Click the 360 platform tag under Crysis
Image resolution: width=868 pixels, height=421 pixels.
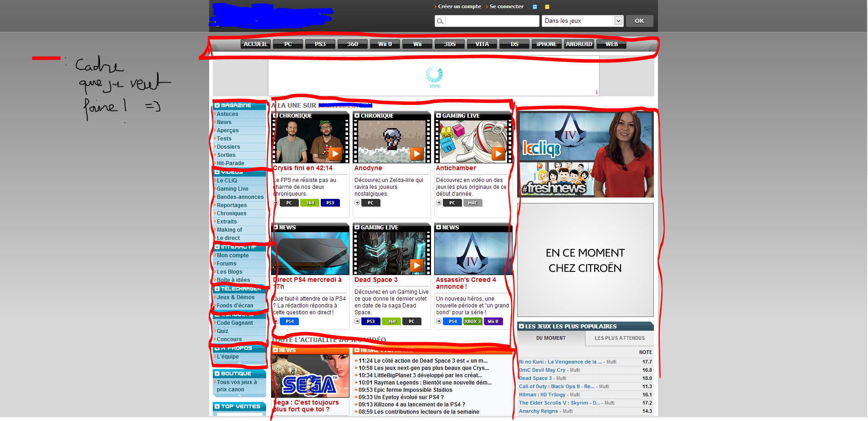(x=310, y=203)
